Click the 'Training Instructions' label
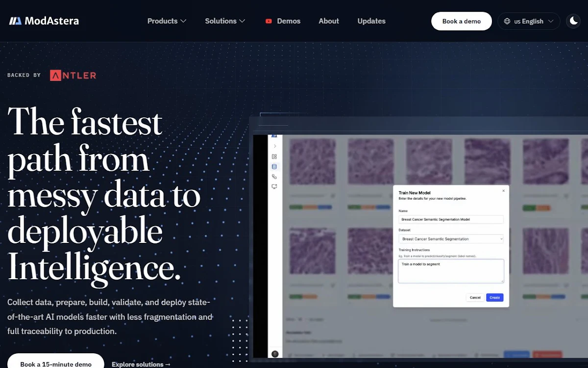The image size is (588, 368). click(414, 250)
